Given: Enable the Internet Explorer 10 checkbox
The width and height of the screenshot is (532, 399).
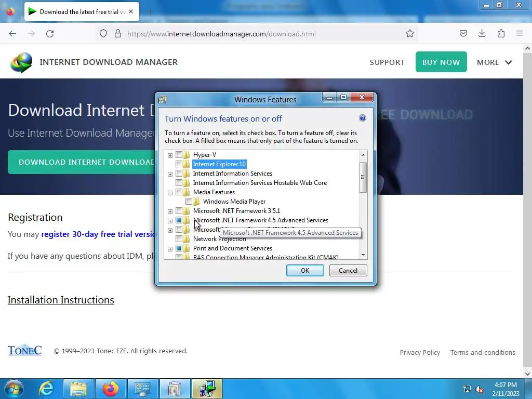Looking at the screenshot, I should pos(179,164).
